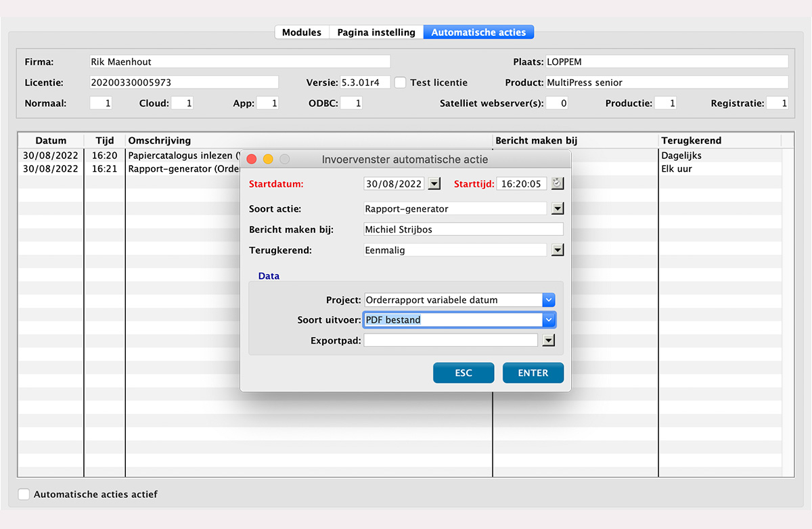The height and width of the screenshot is (529, 812).
Task: Click the Versie field 5.3.01r4
Action: 364,83
